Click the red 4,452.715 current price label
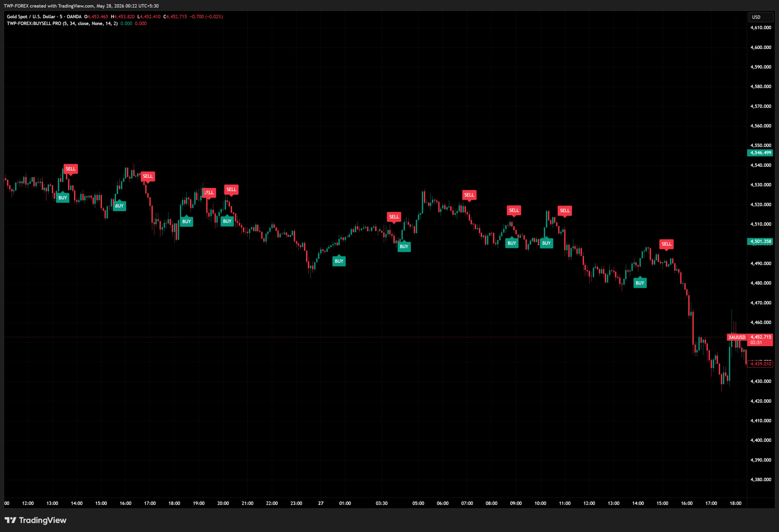Viewport: 779px width, 532px height. 760,337
